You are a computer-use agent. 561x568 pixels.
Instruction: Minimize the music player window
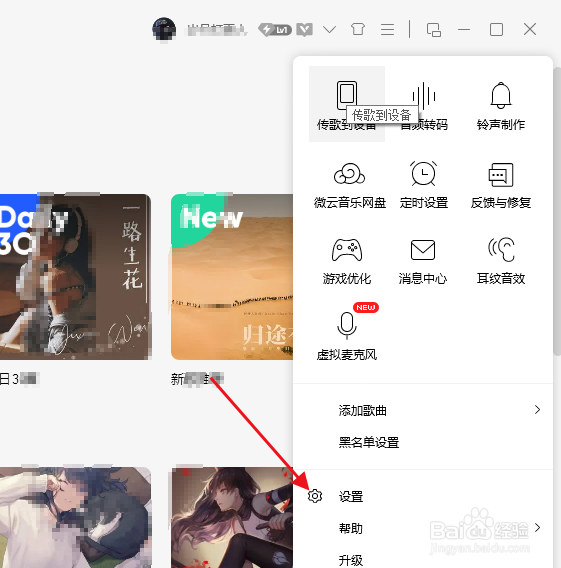[464, 30]
